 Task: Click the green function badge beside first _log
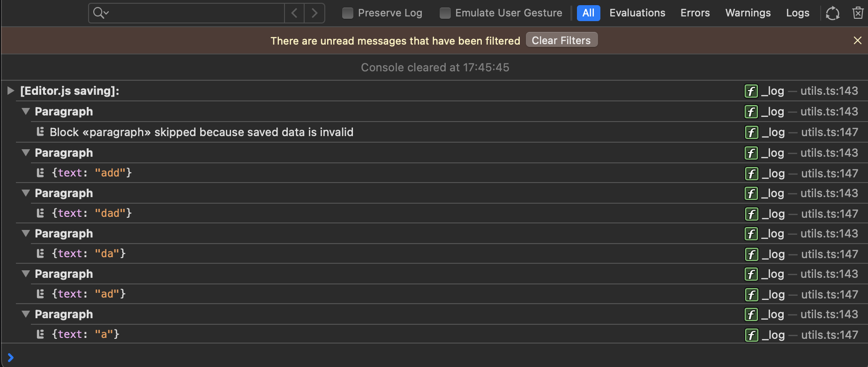pyautogui.click(x=751, y=91)
